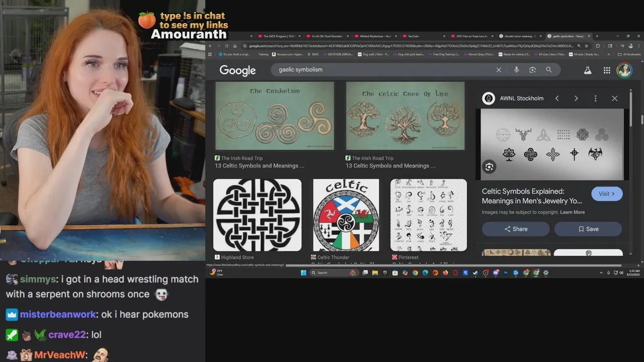The image size is (644, 362).
Task: Go to the Google homepage logo
Action: click(x=237, y=70)
